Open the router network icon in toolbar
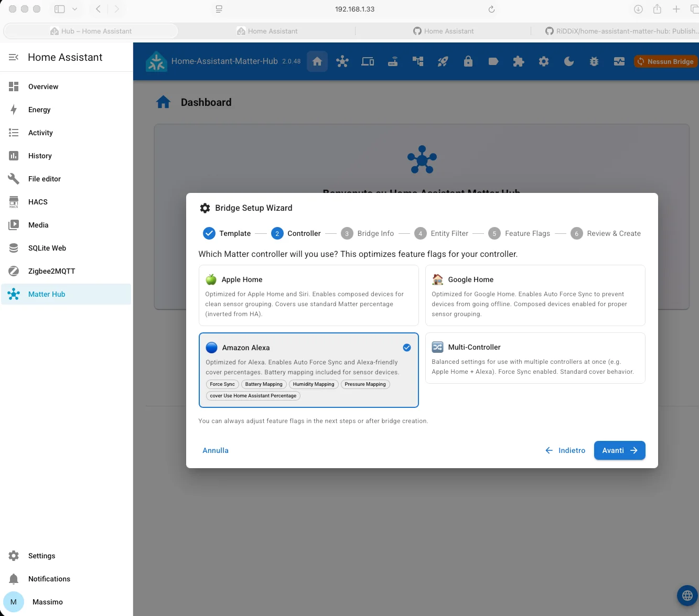The image size is (699, 616). tap(393, 61)
